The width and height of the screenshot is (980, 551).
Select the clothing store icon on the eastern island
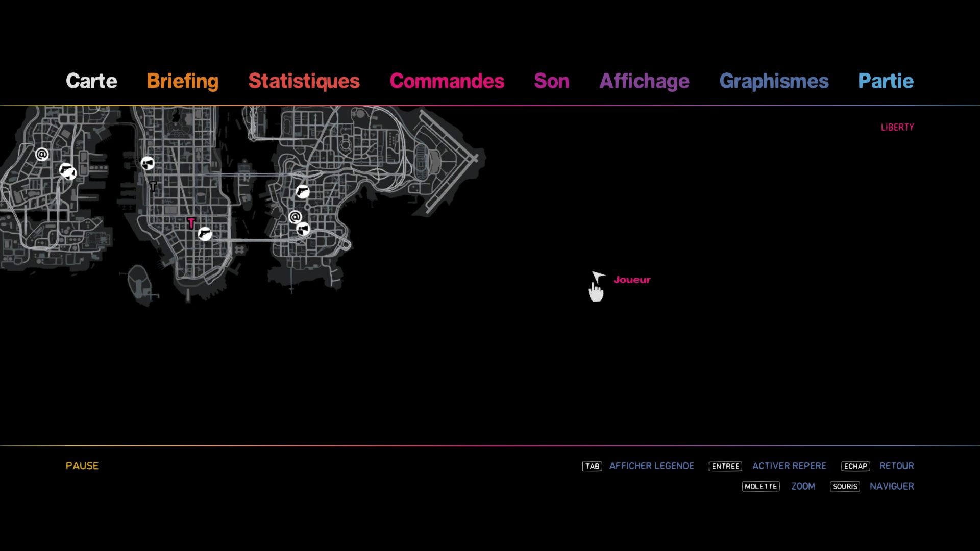[303, 229]
